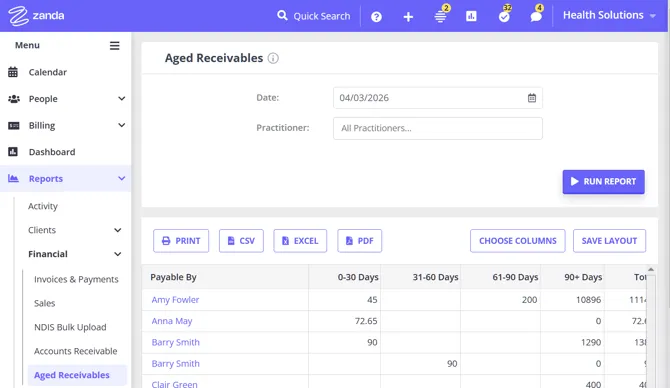
Task: Open the dashboard chart icon in top bar
Action: tap(471, 16)
